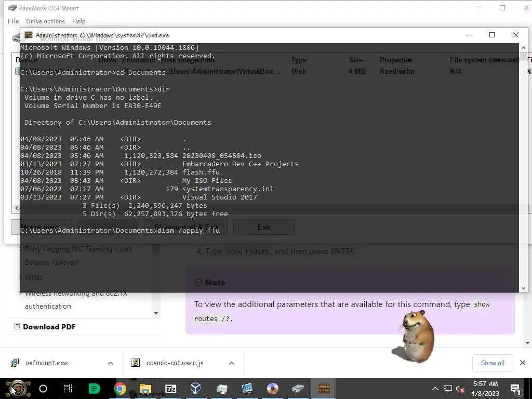Open the taskbar clock showing 5:57 AM
The image size is (532, 399).
pyautogui.click(x=485, y=389)
